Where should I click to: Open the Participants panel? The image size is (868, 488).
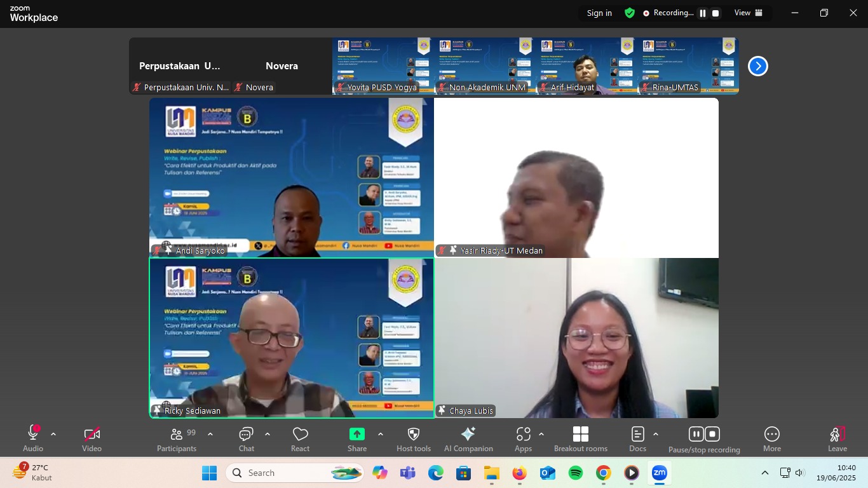click(x=177, y=438)
